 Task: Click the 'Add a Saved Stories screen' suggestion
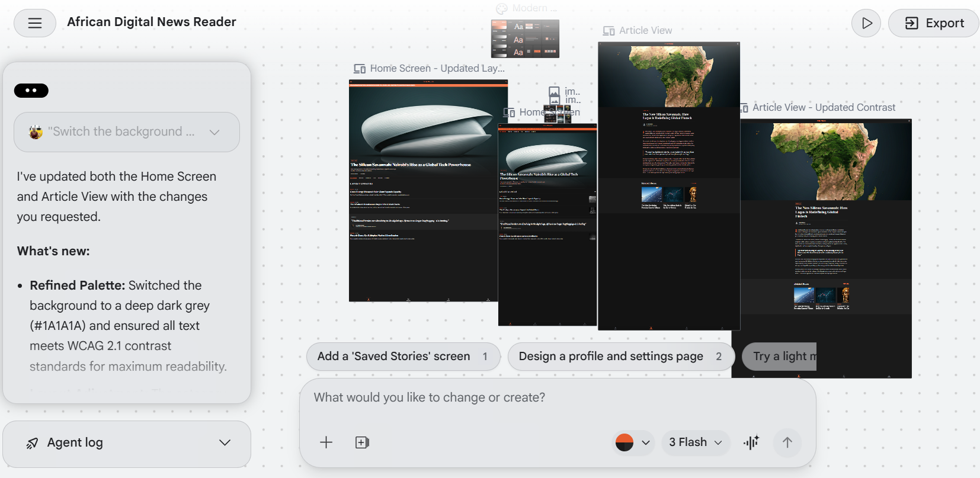403,357
